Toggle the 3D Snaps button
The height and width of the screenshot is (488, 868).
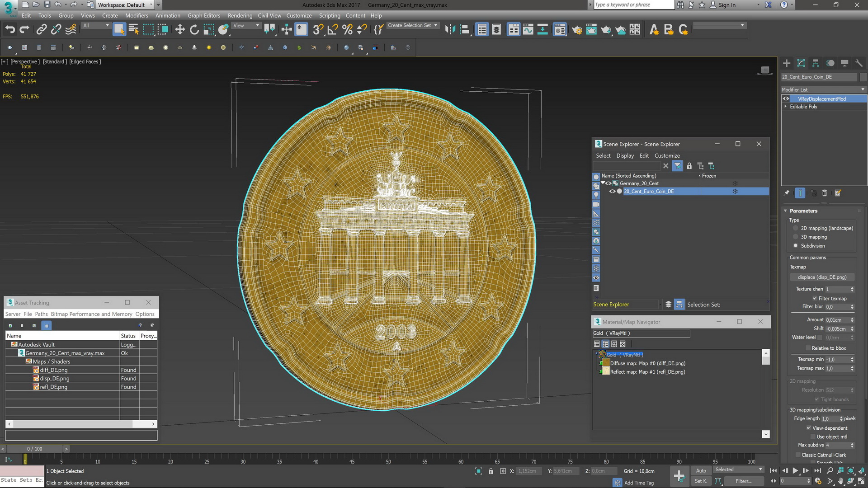coord(318,30)
